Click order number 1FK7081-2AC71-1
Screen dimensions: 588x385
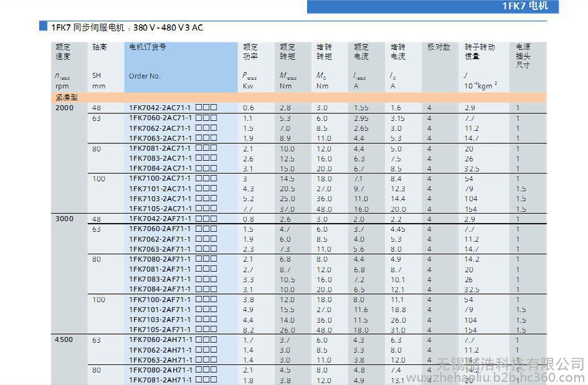pos(159,148)
